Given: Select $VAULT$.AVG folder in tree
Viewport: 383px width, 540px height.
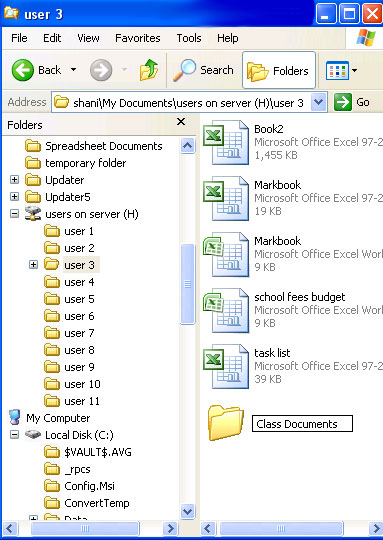Looking at the screenshot, I should point(88,452).
